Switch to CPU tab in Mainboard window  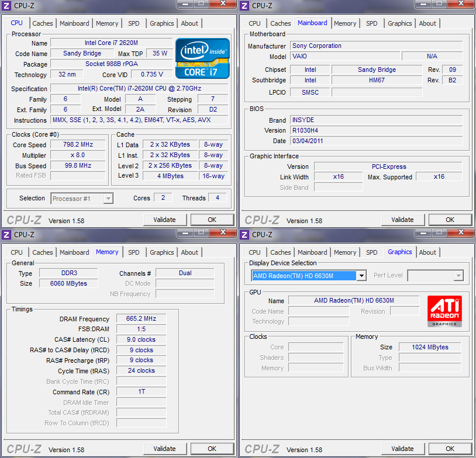pyautogui.click(x=254, y=23)
